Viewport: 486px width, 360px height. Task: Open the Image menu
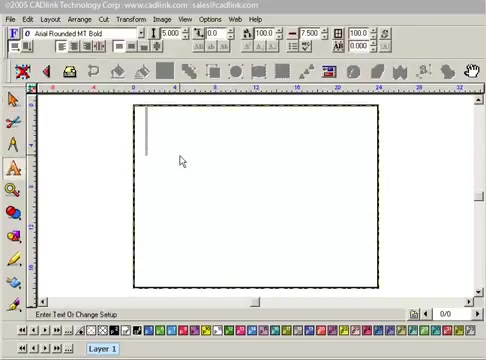[162, 19]
